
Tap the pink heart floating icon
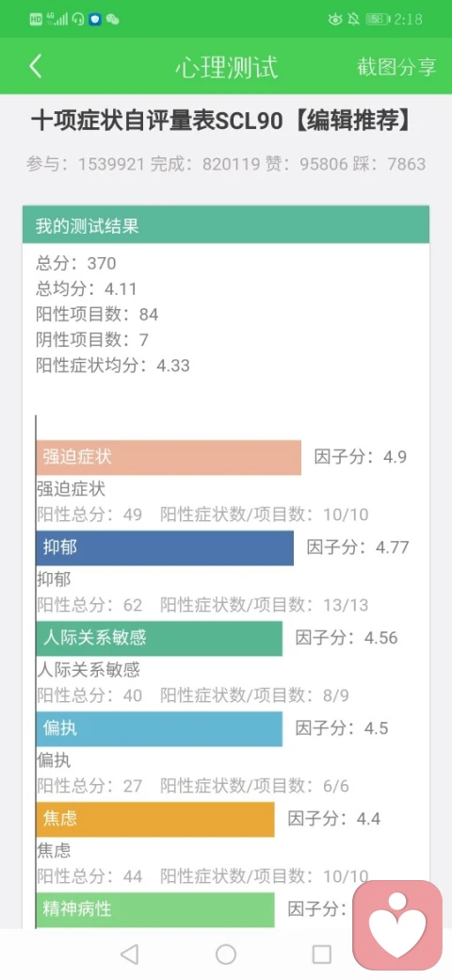tap(397, 925)
